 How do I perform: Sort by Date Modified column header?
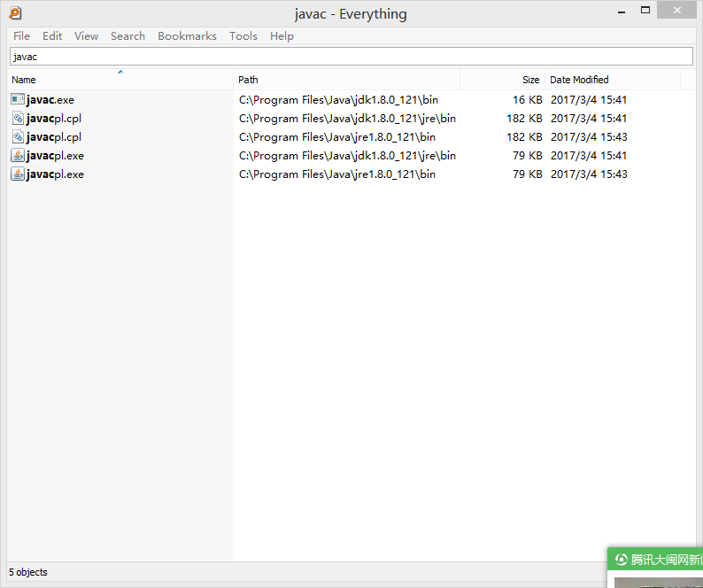coord(613,80)
